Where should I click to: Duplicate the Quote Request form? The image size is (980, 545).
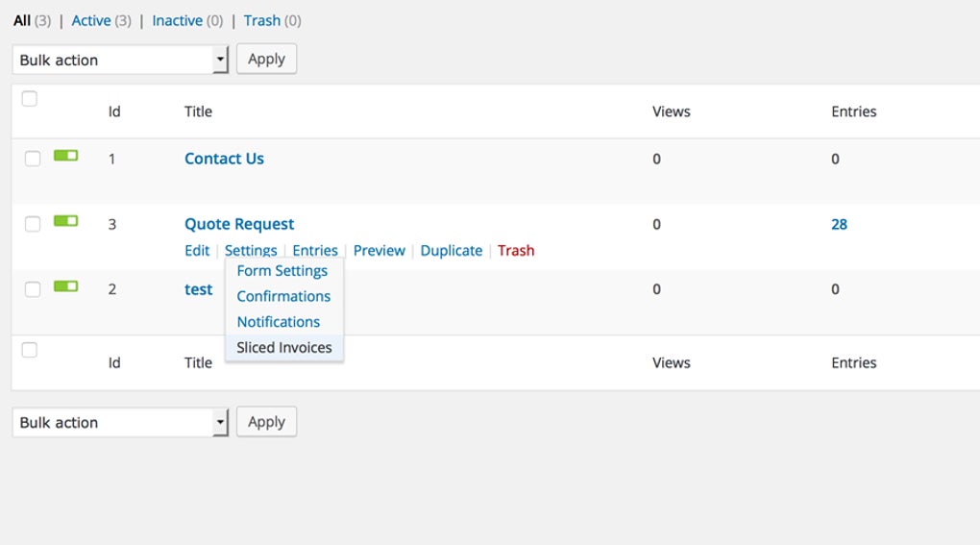click(x=452, y=251)
